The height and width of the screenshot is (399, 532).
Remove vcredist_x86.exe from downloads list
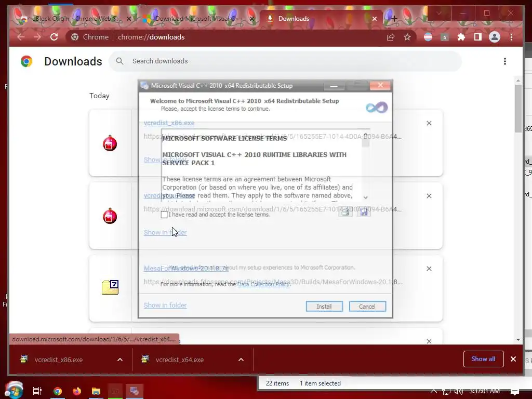(x=429, y=123)
